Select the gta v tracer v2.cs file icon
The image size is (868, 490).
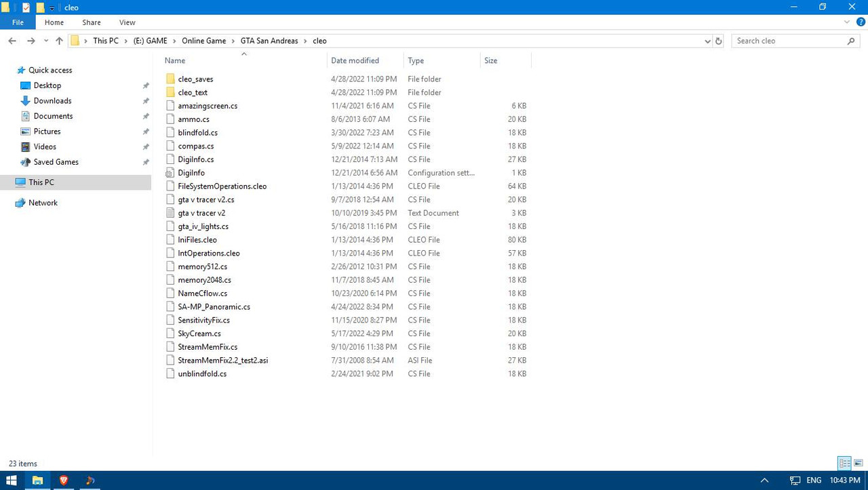pyautogui.click(x=170, y=200)
